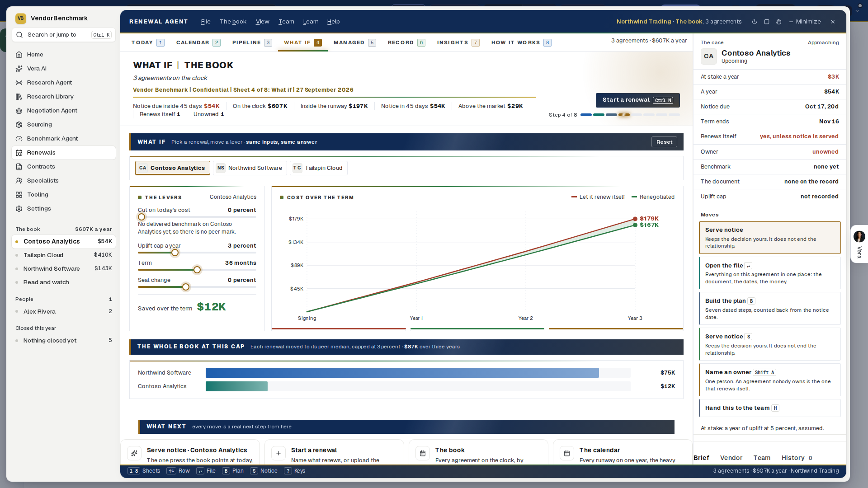Click the Uplift cap a year slider handle
This screenshot has height=488, width=868.
(175, 253)
